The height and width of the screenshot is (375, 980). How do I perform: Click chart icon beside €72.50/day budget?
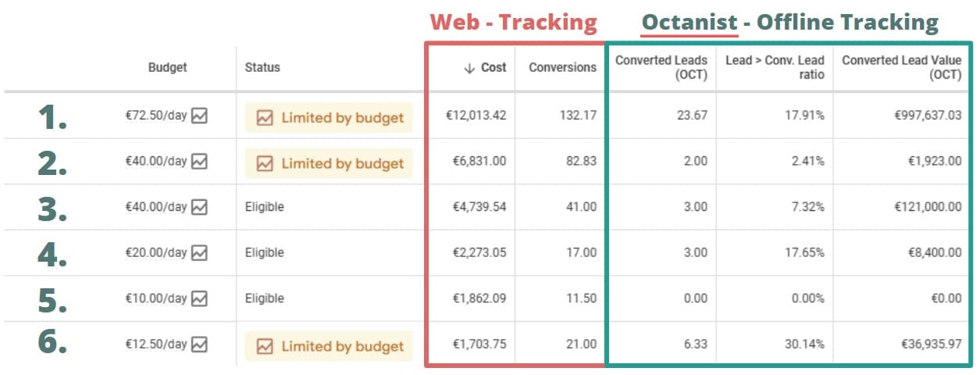pyautogui.click(x=200, y=116)
